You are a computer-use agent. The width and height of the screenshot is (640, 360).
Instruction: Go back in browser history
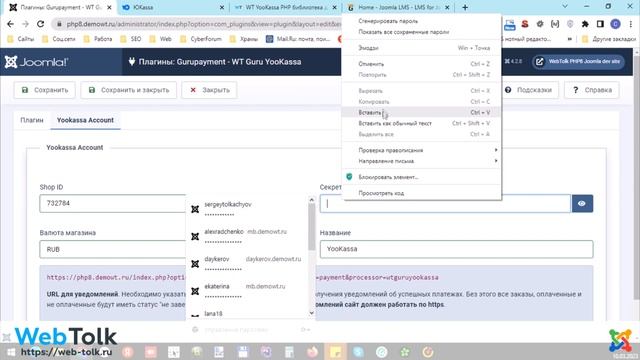pyautogui.click(x=11, y=24)
